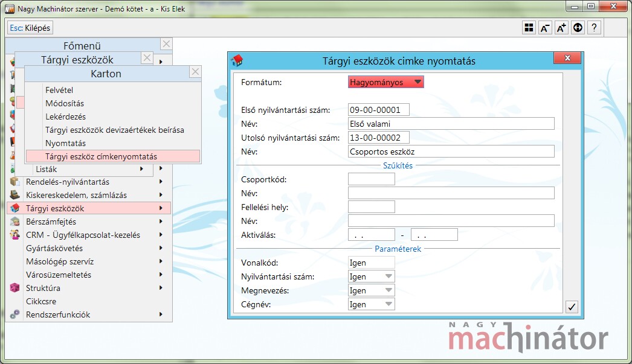632x364 pixels.
Task: Click the empty Név field below Csoportkód
Action: click(x=451, y=193)
